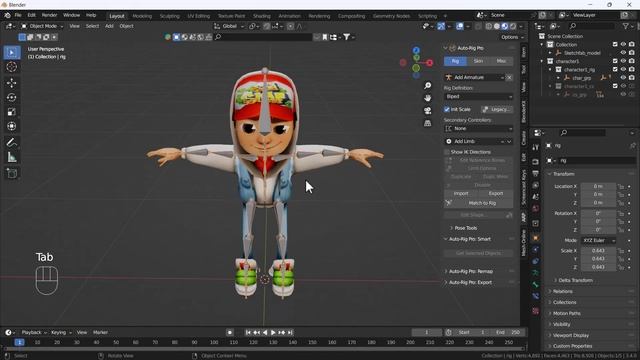The width and height of the screenshot is (640, 360).
Task: Click the red X axis on gizmo
Action: [x=429, y=62]
